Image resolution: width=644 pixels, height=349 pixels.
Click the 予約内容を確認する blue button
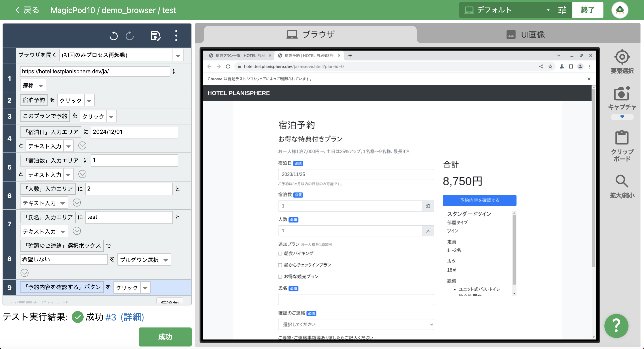tap(479, 200)
